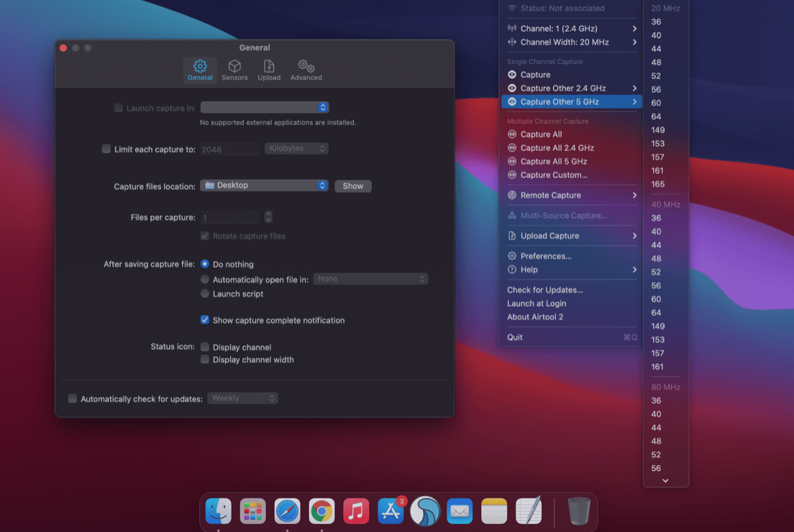
Task: Disable Show capture complete notification
Action: pyautogui.click(x=205, y=320)
